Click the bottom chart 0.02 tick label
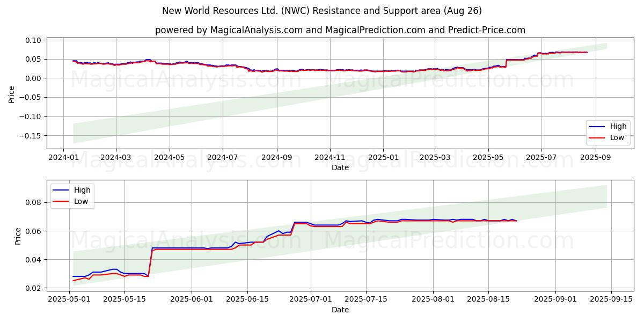Viewport: 644px width, 322px height. click(33, 288)
